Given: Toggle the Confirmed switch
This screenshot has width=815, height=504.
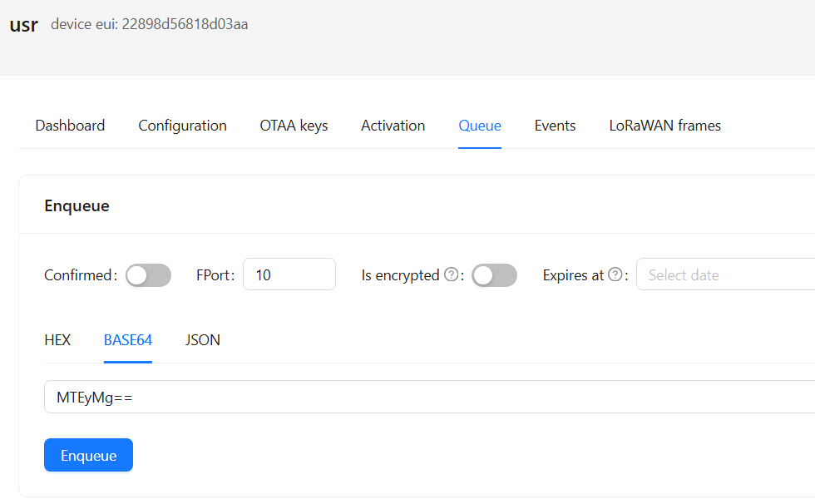Looking at the screenshot, I should 149,274.
